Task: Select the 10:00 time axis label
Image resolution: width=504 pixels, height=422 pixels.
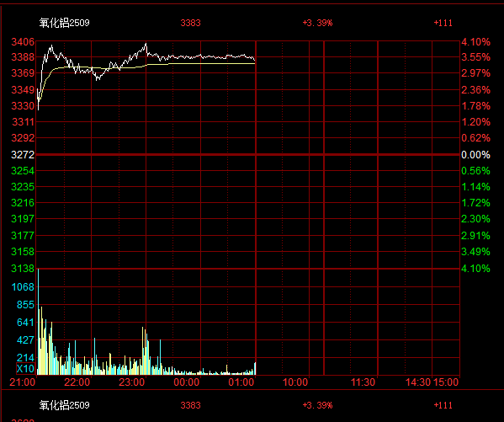Action: click(x=295, y=382)
